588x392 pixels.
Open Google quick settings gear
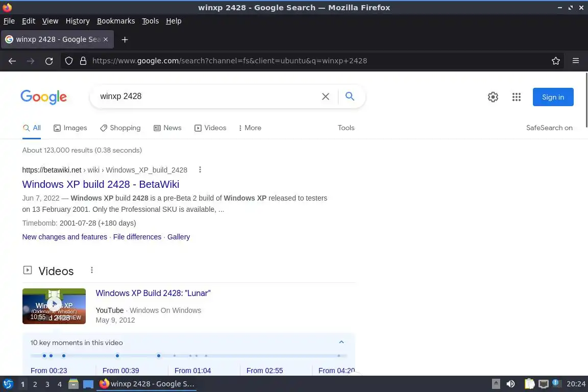(493, 97)
